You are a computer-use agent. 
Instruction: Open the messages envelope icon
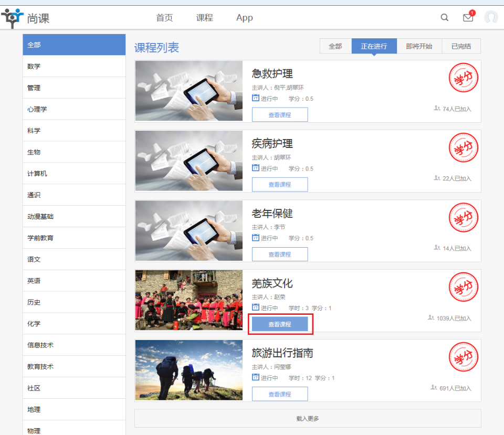tap(468, 17)
